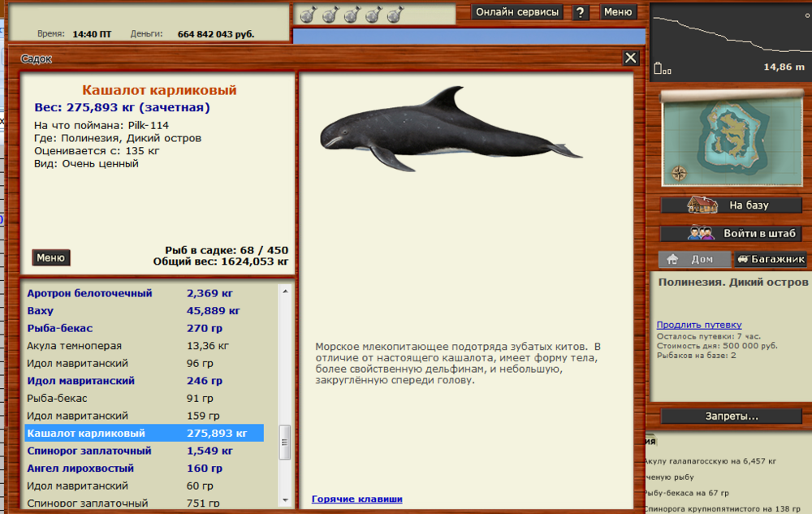Click the На базу button

731,205
